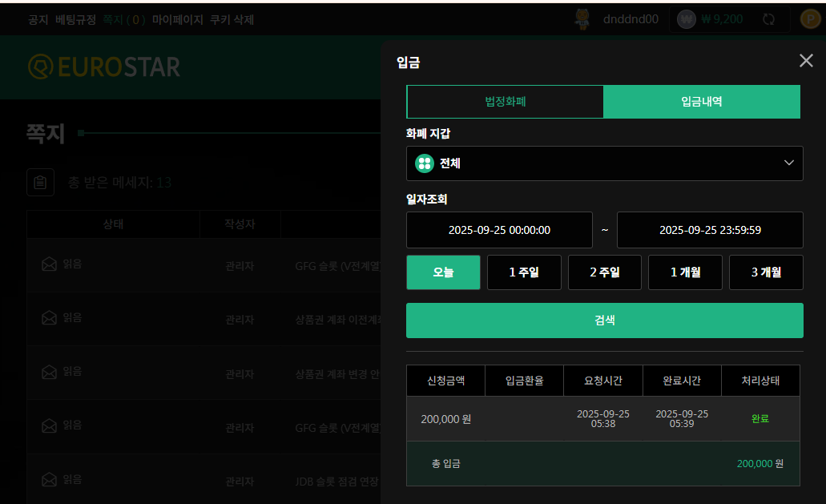The image size is (826, 504).
Task: Open the user avatar bear icon
Action: (x=582, y=19)
